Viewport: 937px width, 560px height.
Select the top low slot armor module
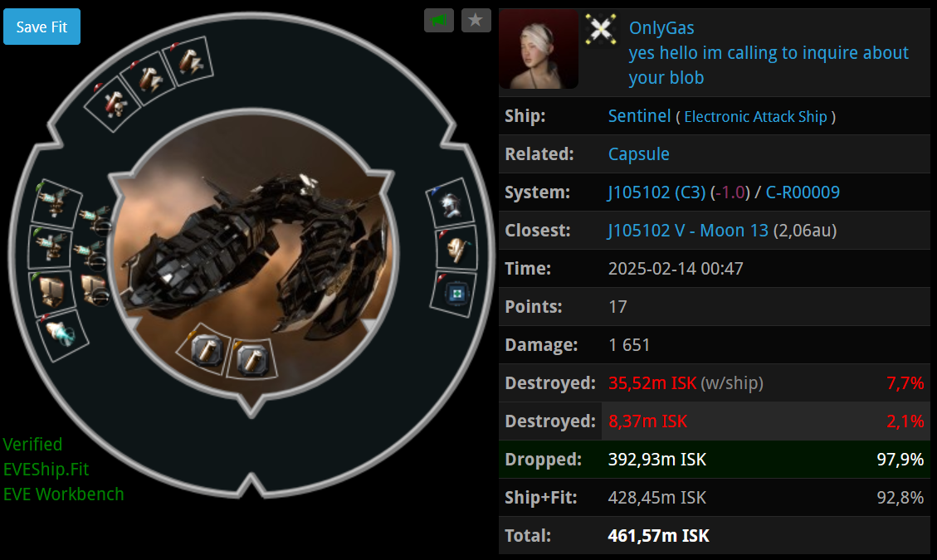click(x=451, y=203)
